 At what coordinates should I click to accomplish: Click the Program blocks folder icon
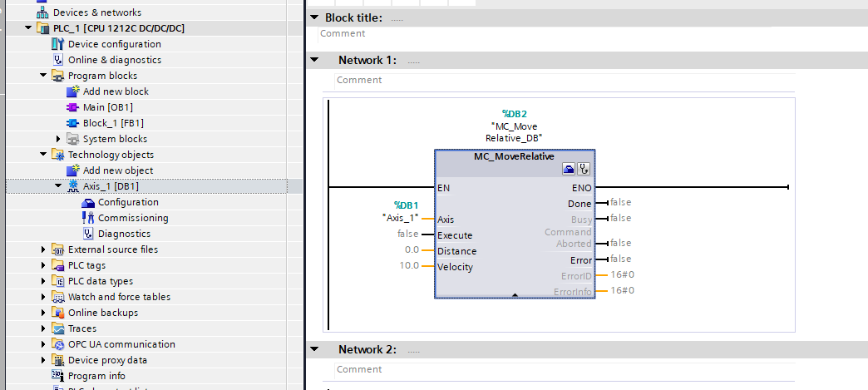(x=57, y=76)
